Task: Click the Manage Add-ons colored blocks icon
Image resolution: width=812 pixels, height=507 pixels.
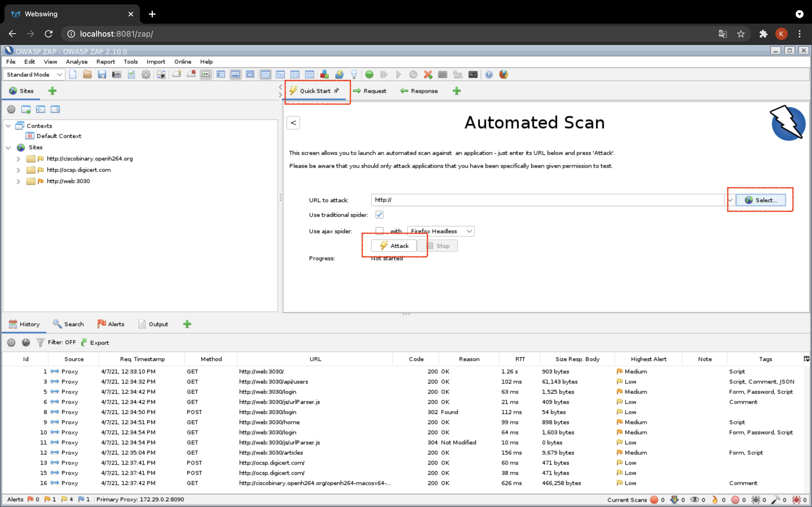Action: 324,74
